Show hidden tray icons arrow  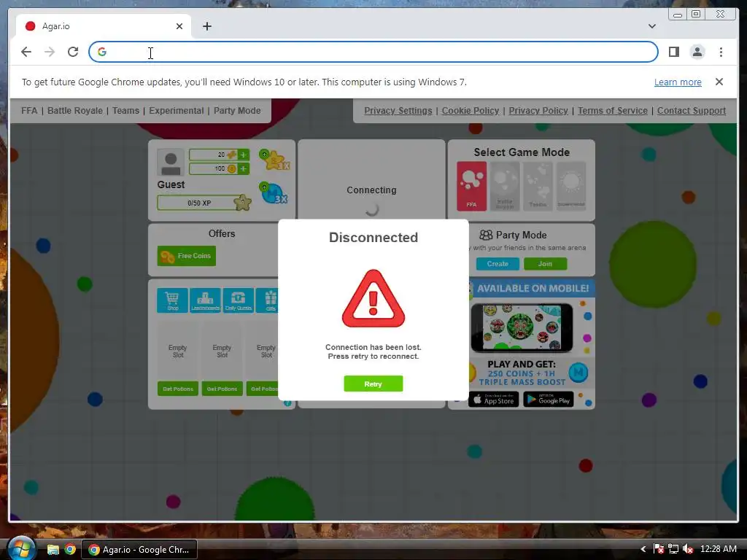click(643, 549)
